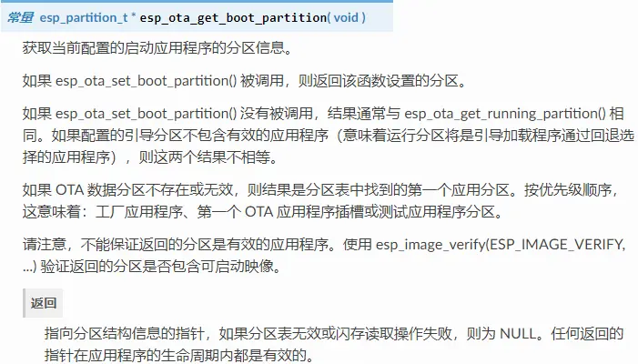
Task: Click the 常量 keyword in the signature
Action: 20,17
